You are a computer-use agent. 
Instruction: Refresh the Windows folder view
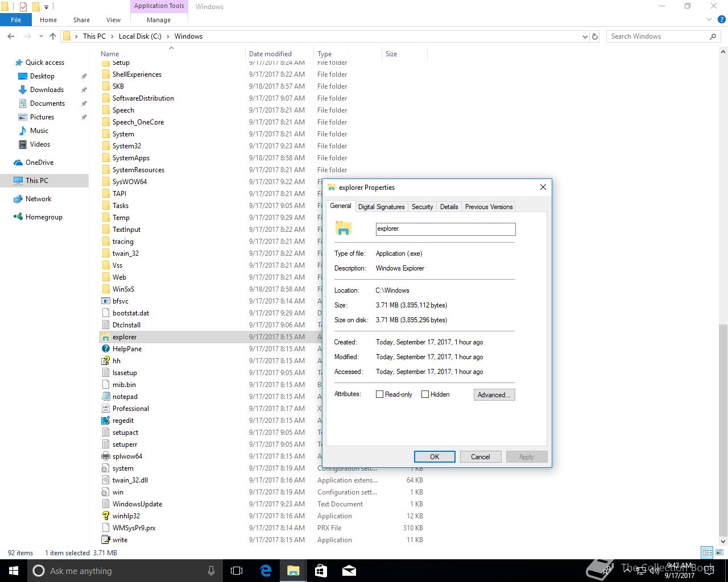coord(595,36)
